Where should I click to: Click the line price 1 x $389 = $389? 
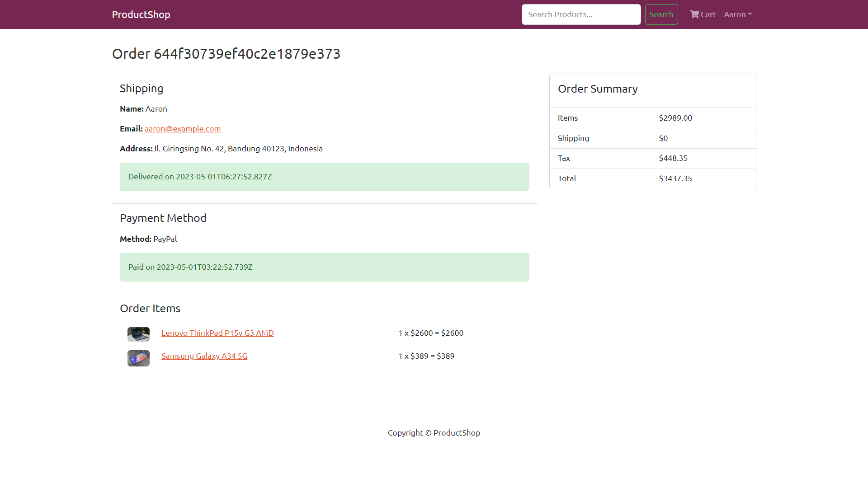pos(426,356)
